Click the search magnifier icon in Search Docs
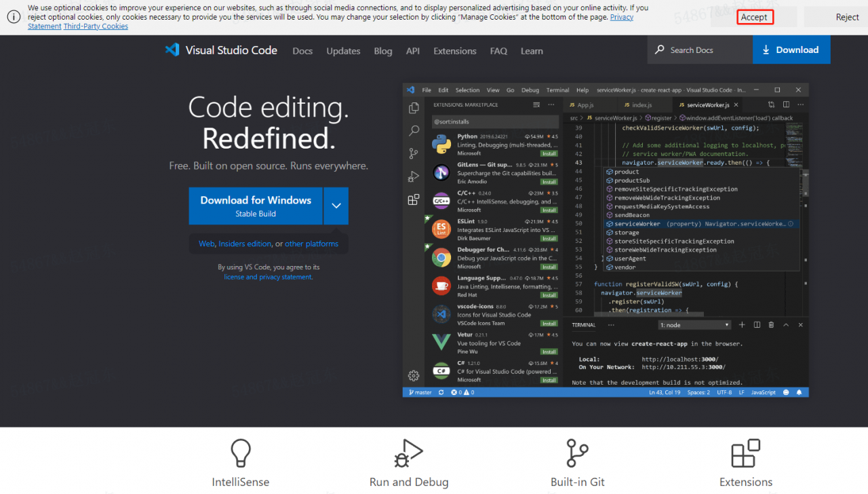This screenshot has height=494, width=868. (659, 50)
